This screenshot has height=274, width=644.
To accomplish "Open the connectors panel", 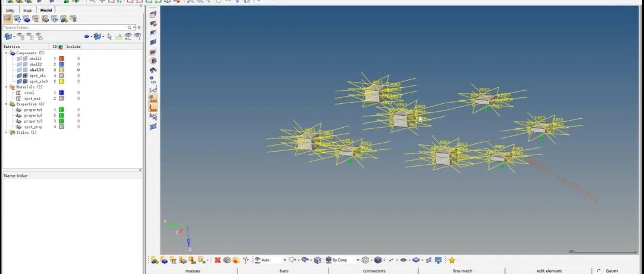I will click(374, 271).
